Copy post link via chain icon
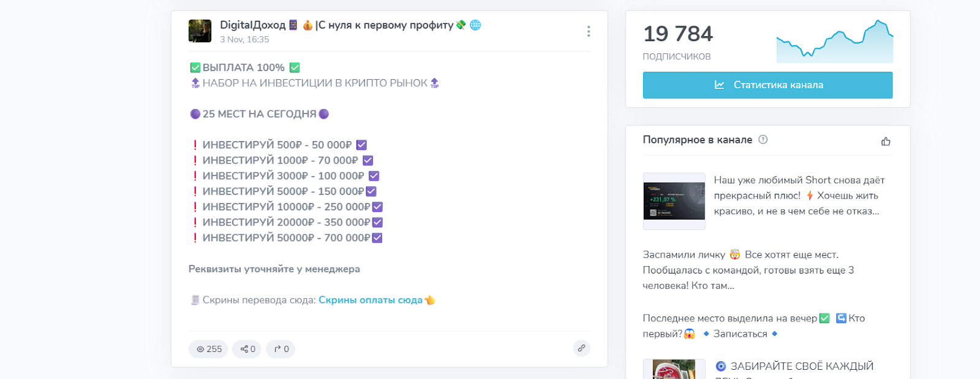The image size is (980, 379). pyautogui.click(x=581, y=348)
